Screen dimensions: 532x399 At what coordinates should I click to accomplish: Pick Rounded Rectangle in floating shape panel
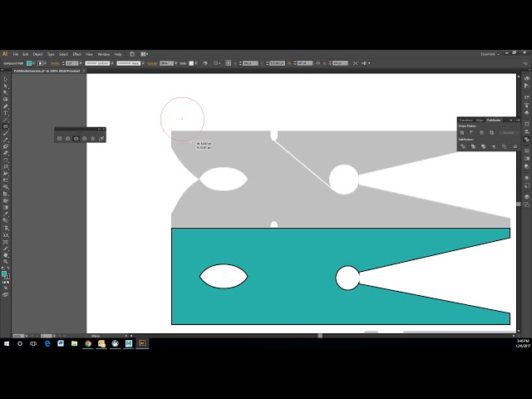tap(67, 139)
